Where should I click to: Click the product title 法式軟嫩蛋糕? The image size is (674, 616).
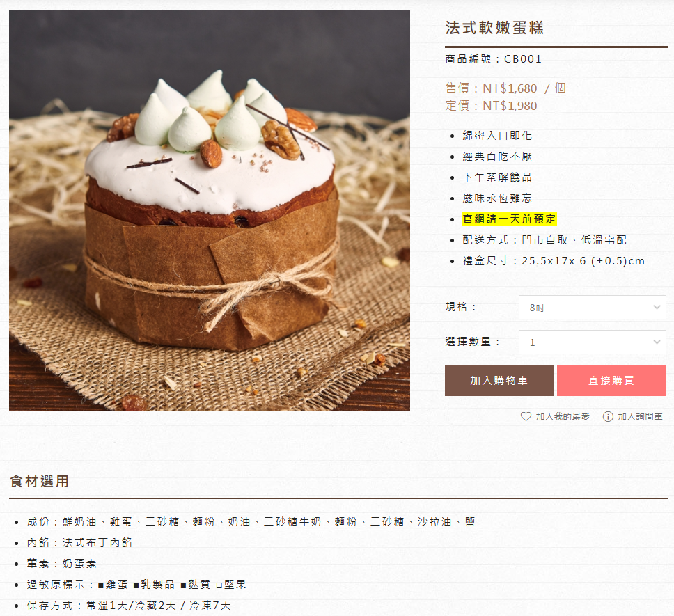494,28
